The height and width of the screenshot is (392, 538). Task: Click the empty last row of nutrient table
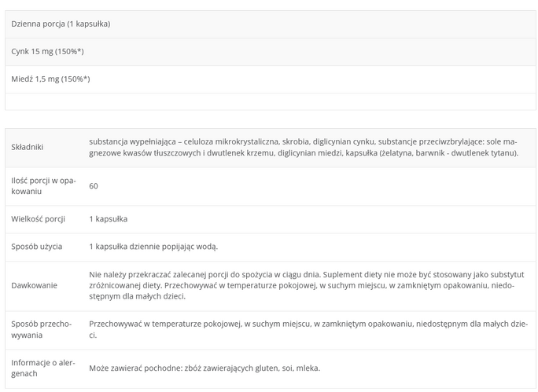point(270,101)
